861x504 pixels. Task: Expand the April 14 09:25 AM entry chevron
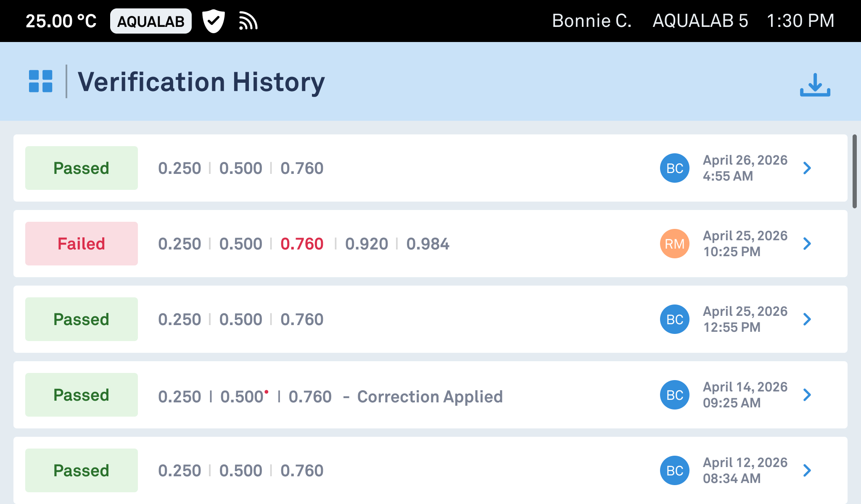807,395
